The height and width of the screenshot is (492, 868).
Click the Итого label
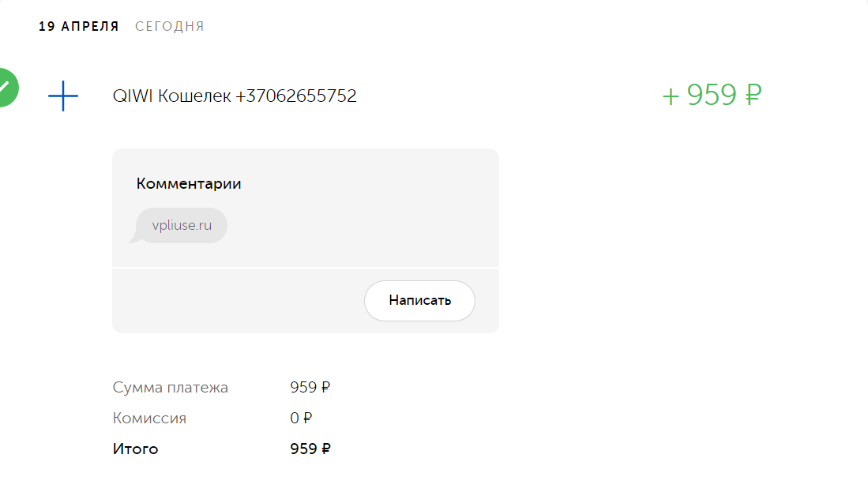135,449
